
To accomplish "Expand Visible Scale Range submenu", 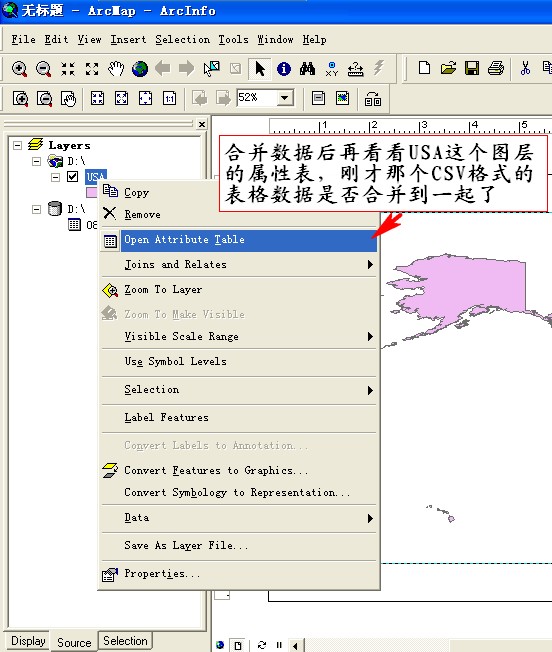I will pyautogui.click(x=239, y=336).
